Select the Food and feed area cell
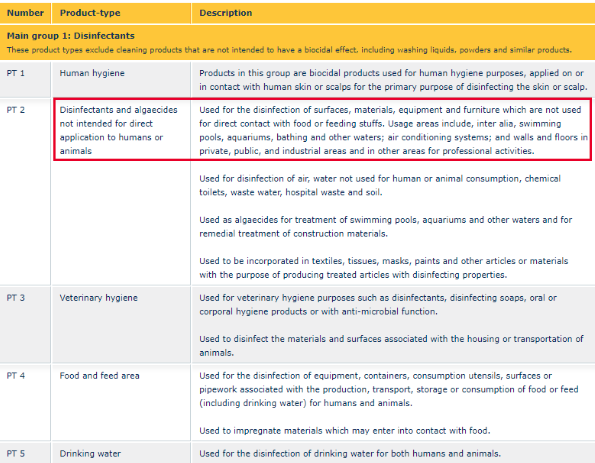 [99, 376]
